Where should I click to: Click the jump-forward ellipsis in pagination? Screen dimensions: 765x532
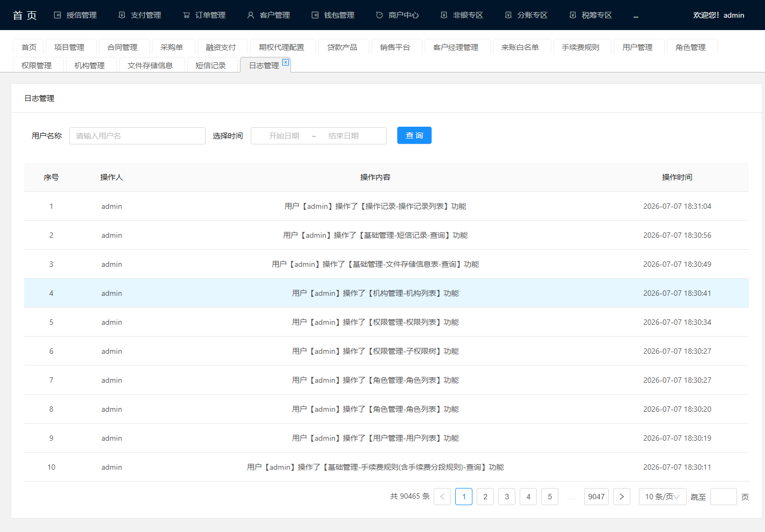tap(571, 497)
